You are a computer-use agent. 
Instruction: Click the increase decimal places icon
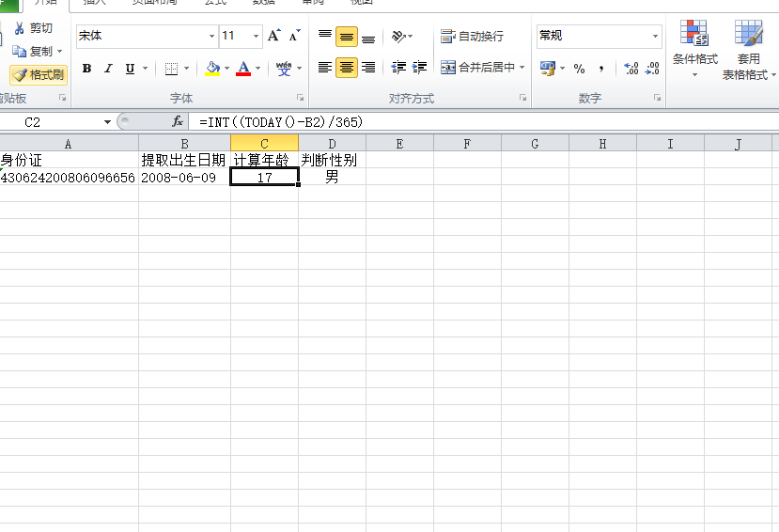click(631, 69)
